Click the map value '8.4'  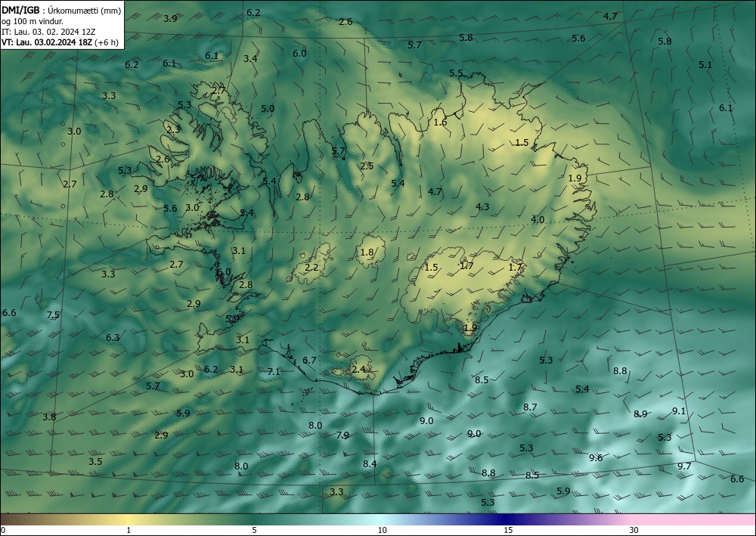coord(370,463)
